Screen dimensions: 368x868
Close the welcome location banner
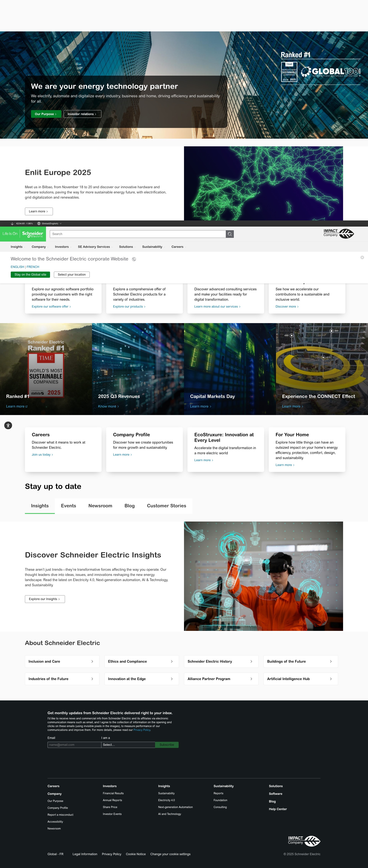362,257
